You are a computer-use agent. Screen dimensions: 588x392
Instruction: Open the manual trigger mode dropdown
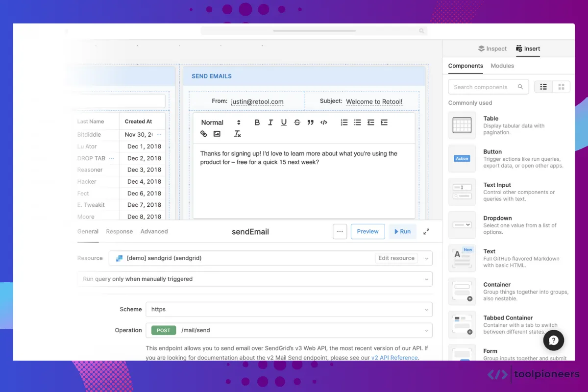(255, 279)
